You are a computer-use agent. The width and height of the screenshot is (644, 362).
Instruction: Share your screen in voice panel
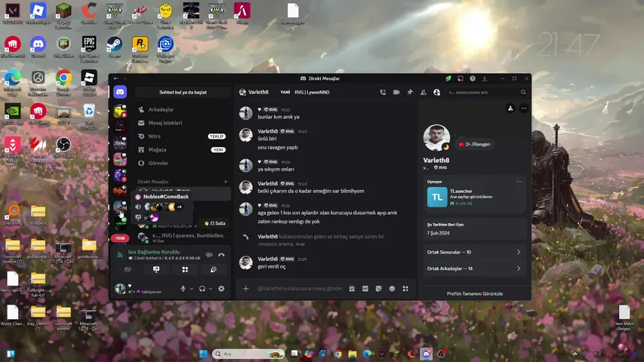tap(156, 270)
